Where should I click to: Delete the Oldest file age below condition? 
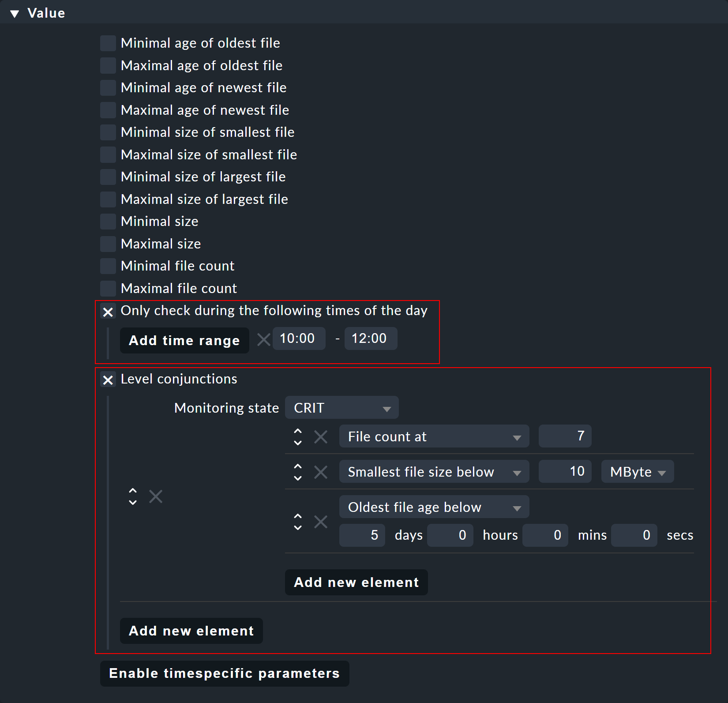coord(321,522)
